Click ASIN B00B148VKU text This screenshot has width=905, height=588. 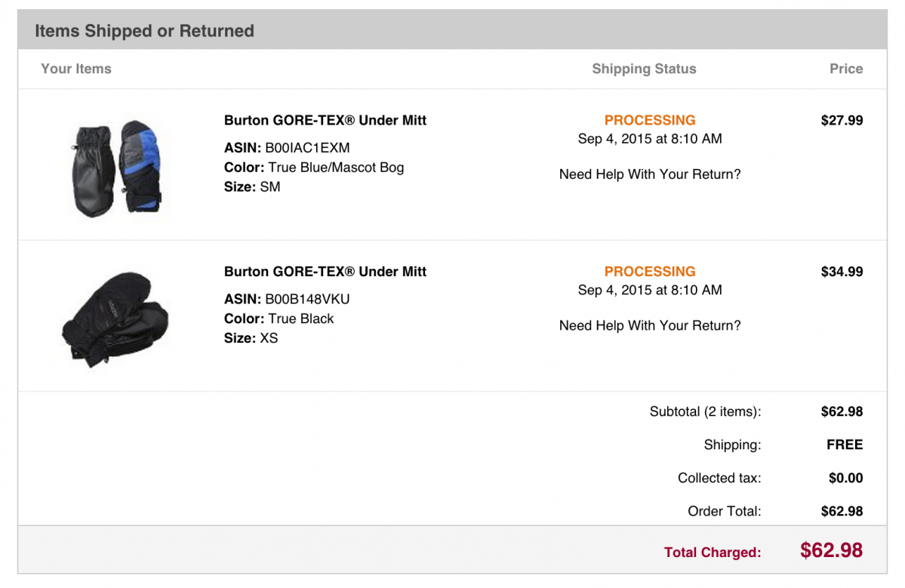287,299
